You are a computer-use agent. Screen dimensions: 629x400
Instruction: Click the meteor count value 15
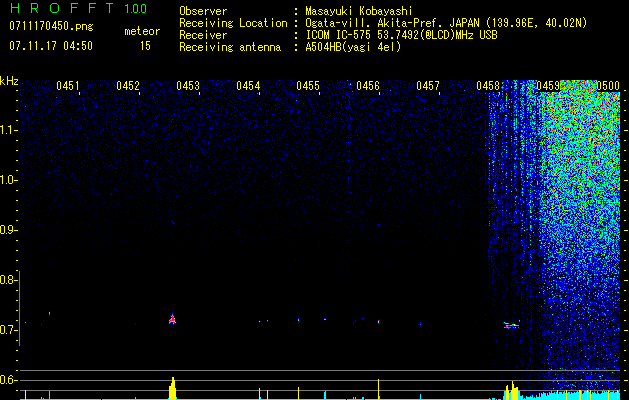click(x=145, y=46)
